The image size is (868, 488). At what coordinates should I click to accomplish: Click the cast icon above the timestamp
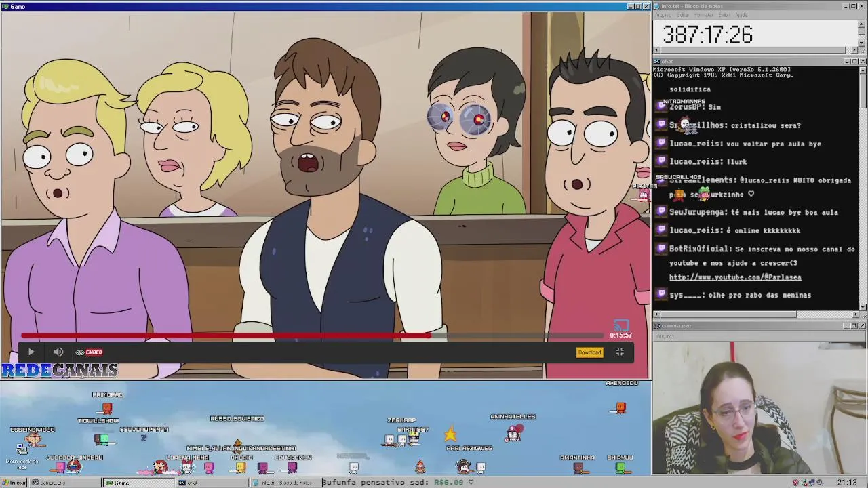tap(621, 326)
